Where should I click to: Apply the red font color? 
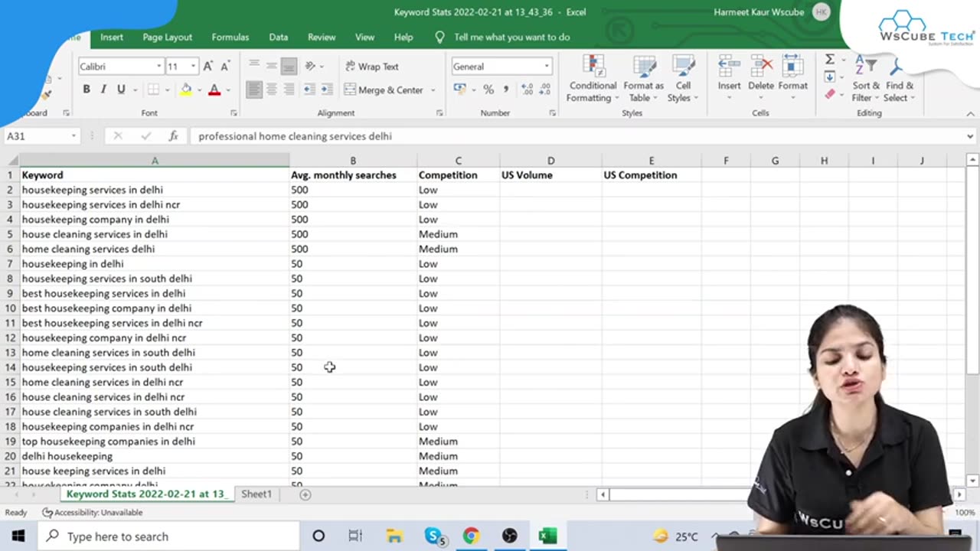coord(214,90)
